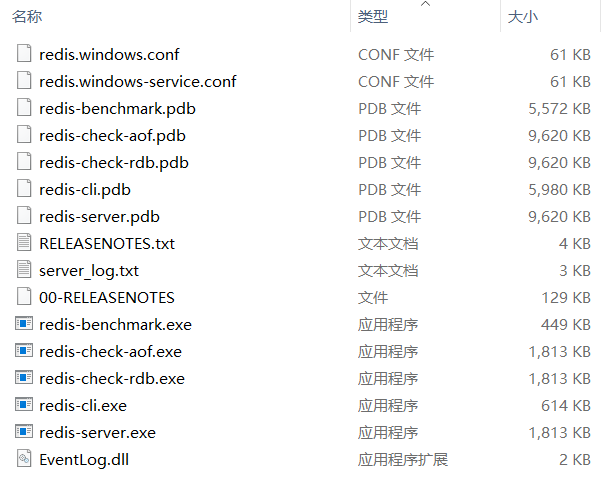Click the redis-benchmark.exe file icon

point(25,324)
